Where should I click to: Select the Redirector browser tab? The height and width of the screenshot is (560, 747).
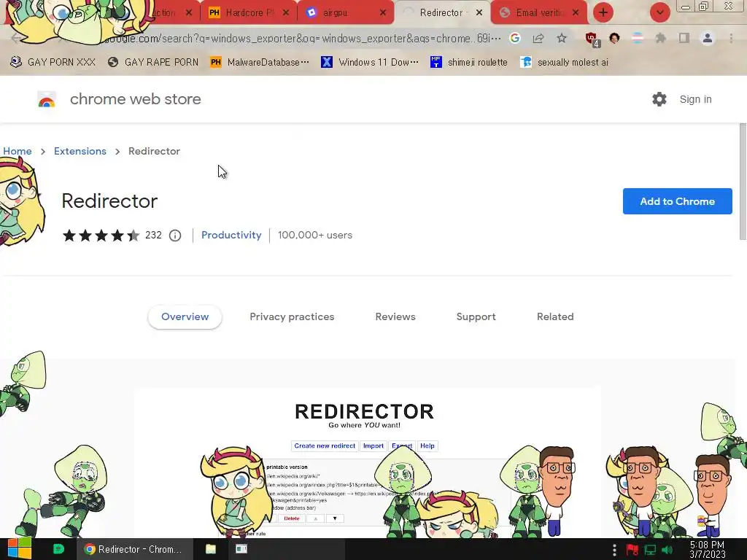443,12
